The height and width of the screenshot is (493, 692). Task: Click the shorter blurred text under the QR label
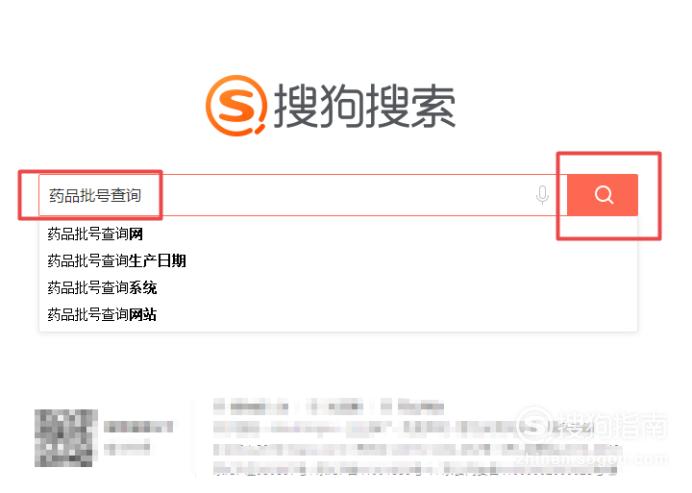point(127,449)
